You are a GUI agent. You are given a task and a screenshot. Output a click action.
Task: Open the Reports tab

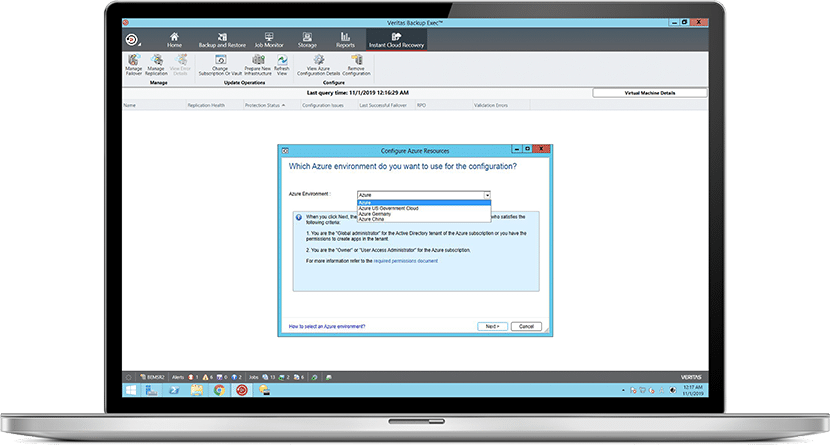coord(345,40)
